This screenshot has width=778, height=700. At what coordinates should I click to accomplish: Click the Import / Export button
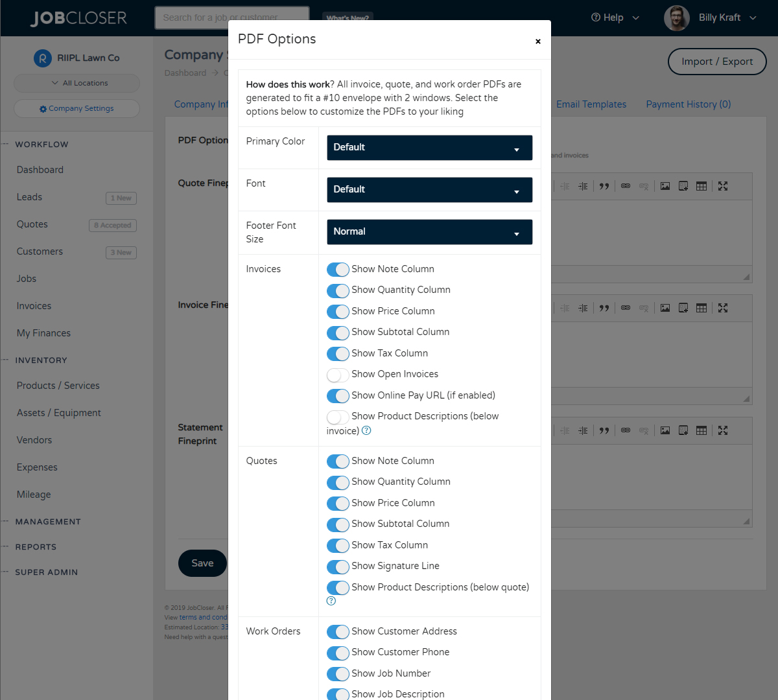pos(717,62)
